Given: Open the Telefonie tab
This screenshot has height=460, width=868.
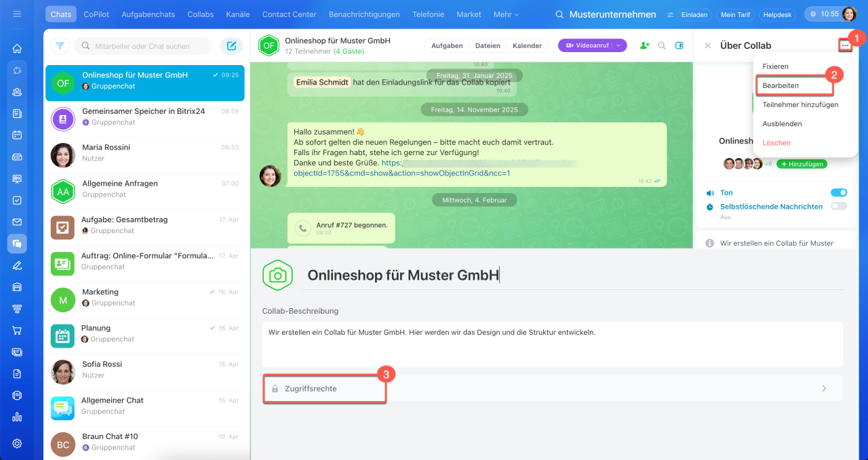Looking at the screenshot, I should (x=428, y=14).
